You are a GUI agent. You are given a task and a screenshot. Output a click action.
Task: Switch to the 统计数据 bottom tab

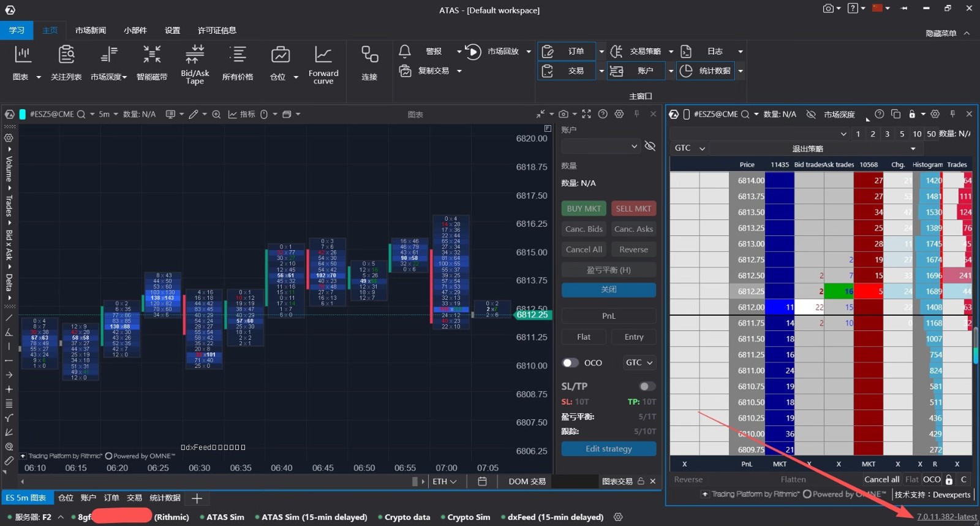click(165, 498)
